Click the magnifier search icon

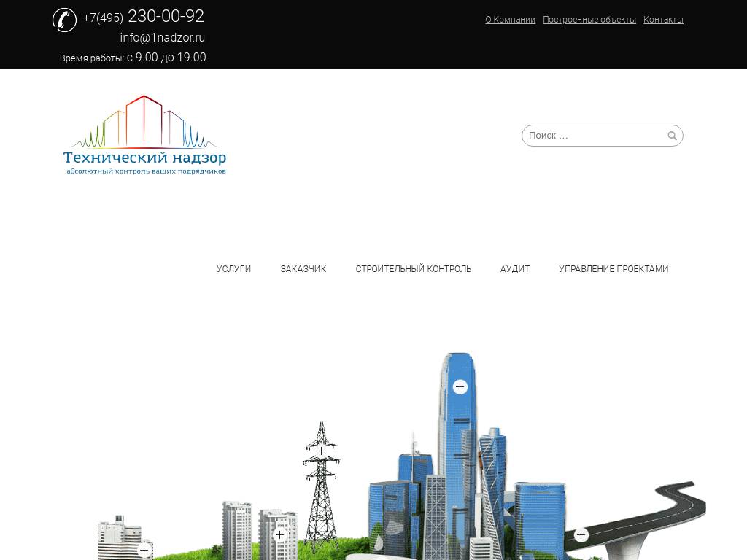tap(672, 136)
